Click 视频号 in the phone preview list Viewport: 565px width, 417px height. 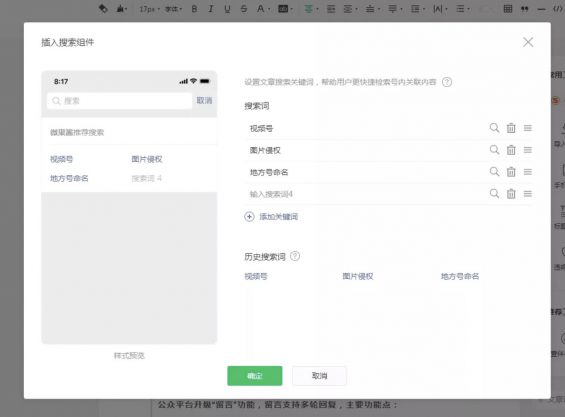(61, 159)
